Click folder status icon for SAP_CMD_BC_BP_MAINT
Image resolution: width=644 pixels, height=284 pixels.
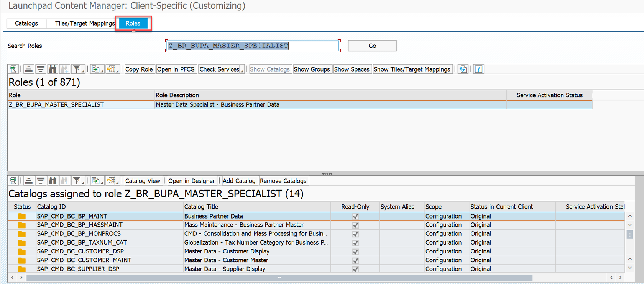(x=22, y=216)
